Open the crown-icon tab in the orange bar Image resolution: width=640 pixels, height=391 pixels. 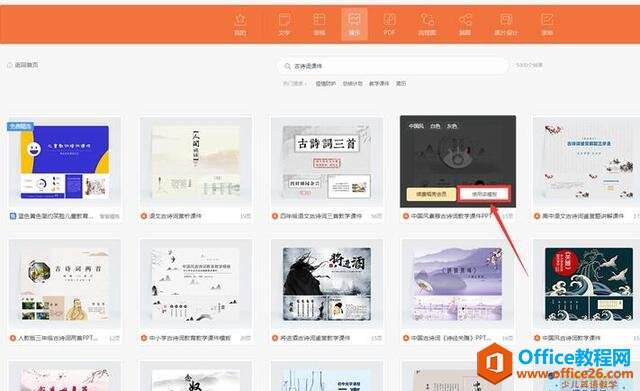pos(240,24)
